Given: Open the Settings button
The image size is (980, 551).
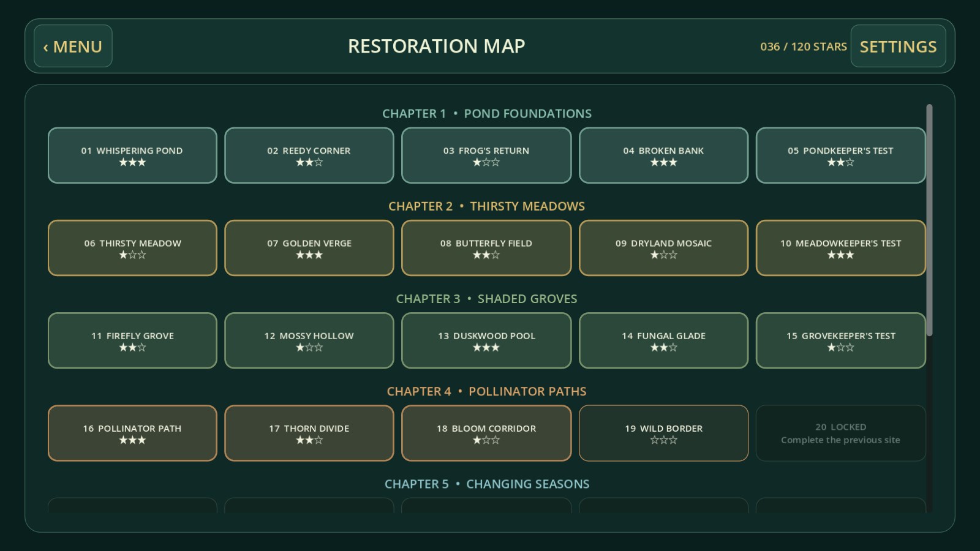Looking at the screenshot, I should click(898, 46).
